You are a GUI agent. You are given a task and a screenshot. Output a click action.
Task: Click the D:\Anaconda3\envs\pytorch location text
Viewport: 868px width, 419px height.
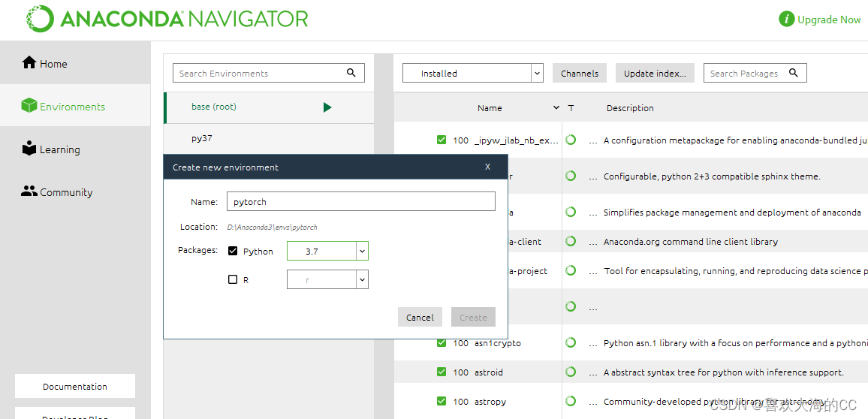coord(272,227)
